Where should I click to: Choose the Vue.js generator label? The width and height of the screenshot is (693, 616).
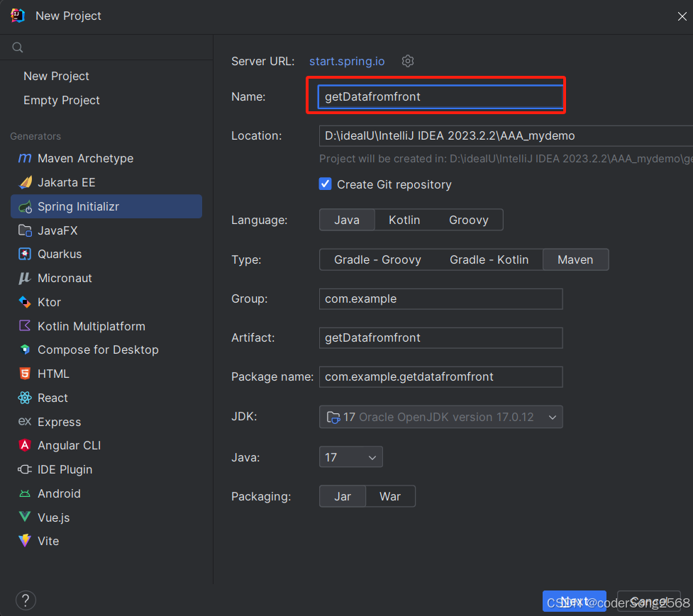click(x=53, y=517)
